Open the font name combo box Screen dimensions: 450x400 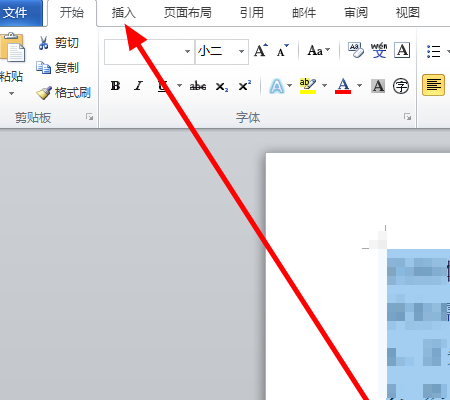[x=149, y=52]
